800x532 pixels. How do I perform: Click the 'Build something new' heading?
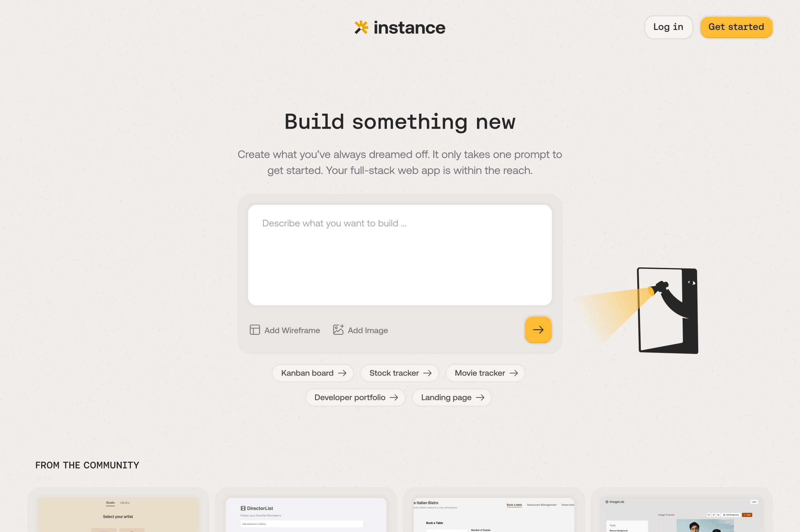coord(400,122)
